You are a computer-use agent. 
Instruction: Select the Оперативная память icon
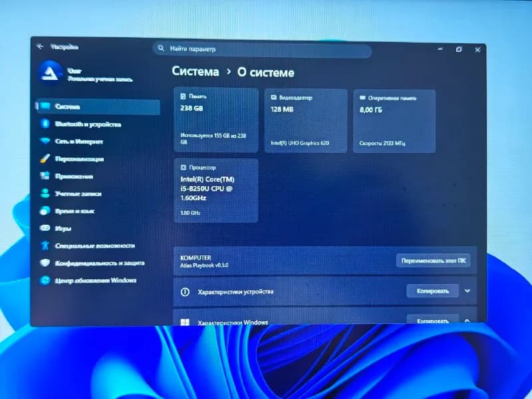362,98
